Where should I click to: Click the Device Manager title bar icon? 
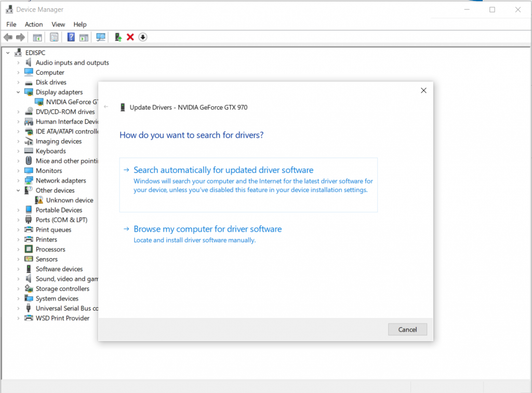9,9
